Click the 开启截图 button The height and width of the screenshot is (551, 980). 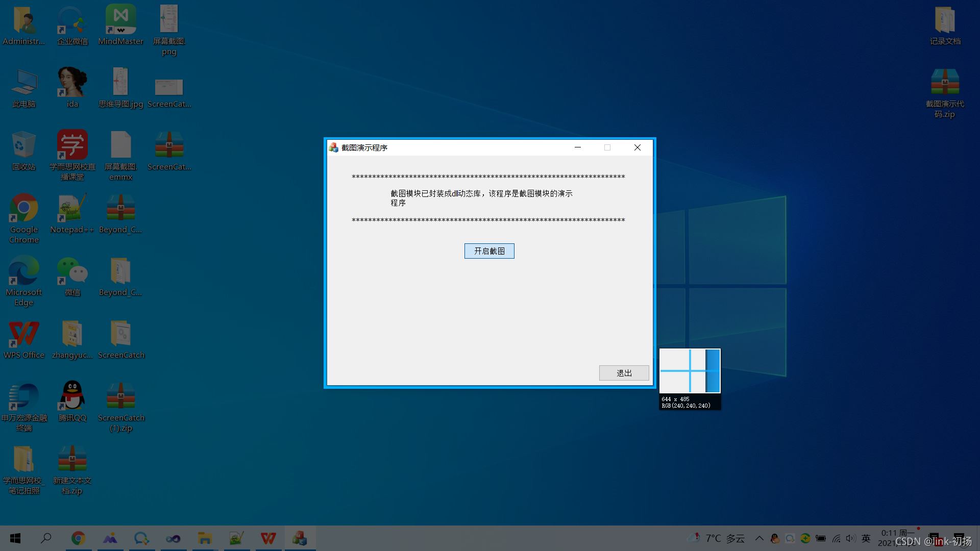[x=489, y=251]
